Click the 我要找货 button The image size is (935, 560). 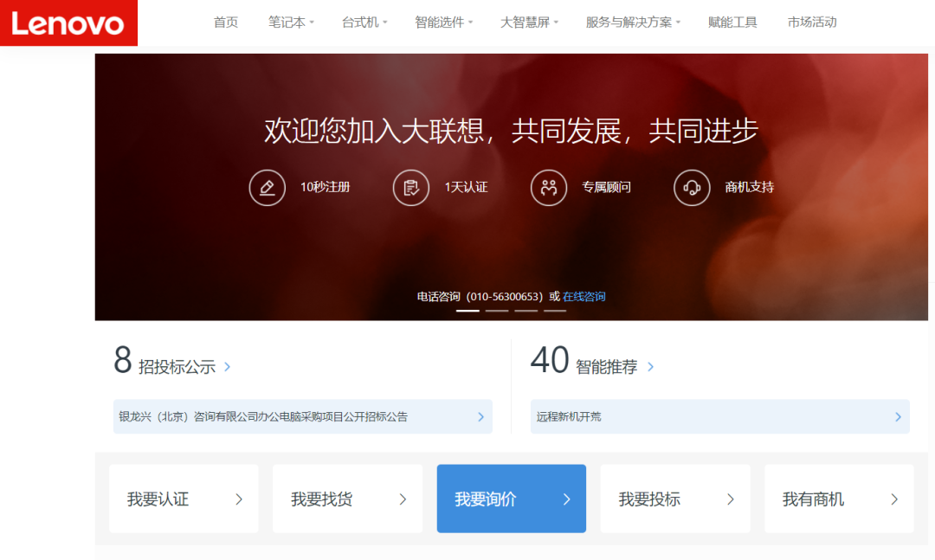pos(348,499)
